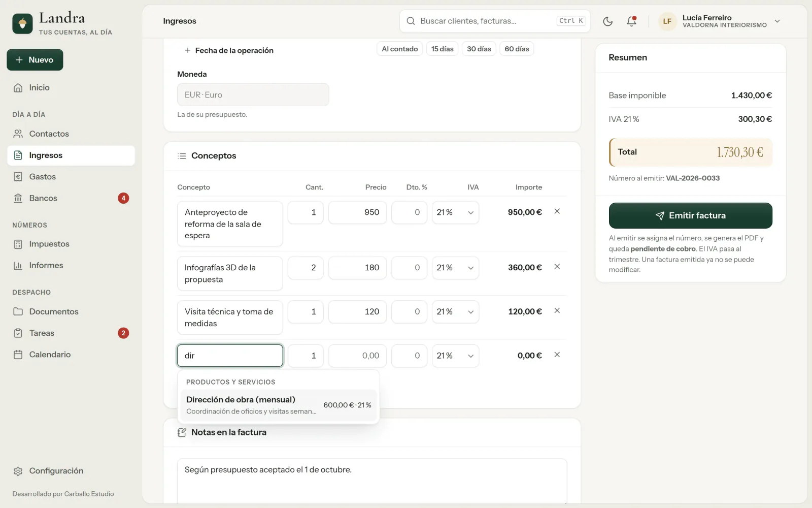Open Informes page
The height and width of the screenshot is (508, 812).
pos(71,266)
